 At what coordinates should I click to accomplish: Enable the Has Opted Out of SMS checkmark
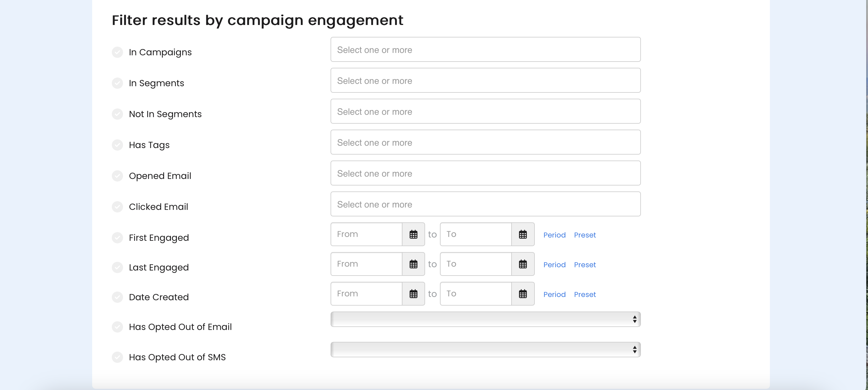point(117,357)
